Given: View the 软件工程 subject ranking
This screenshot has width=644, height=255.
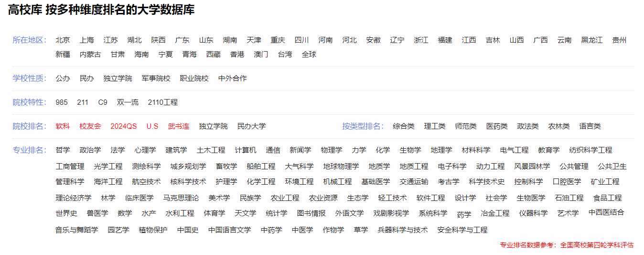Looking at the screenshot, I should 430,198.
